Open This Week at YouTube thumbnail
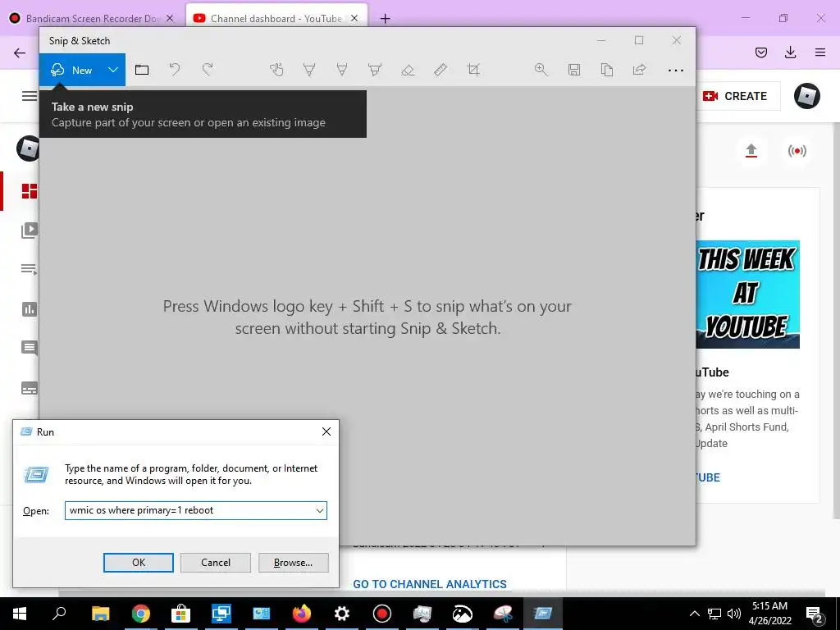The image size is (840, 630). coord(748,294)
